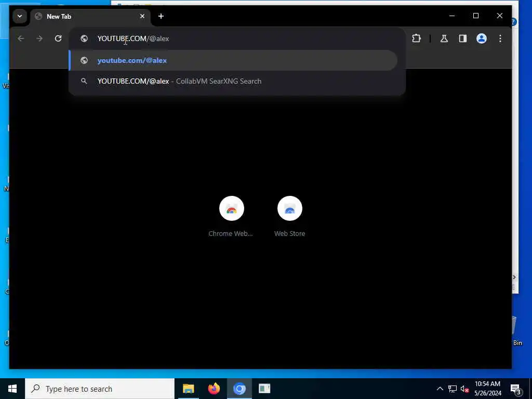532x399 pixels.
Task: Minimize the Chrome window
Action: coord(452,16)
